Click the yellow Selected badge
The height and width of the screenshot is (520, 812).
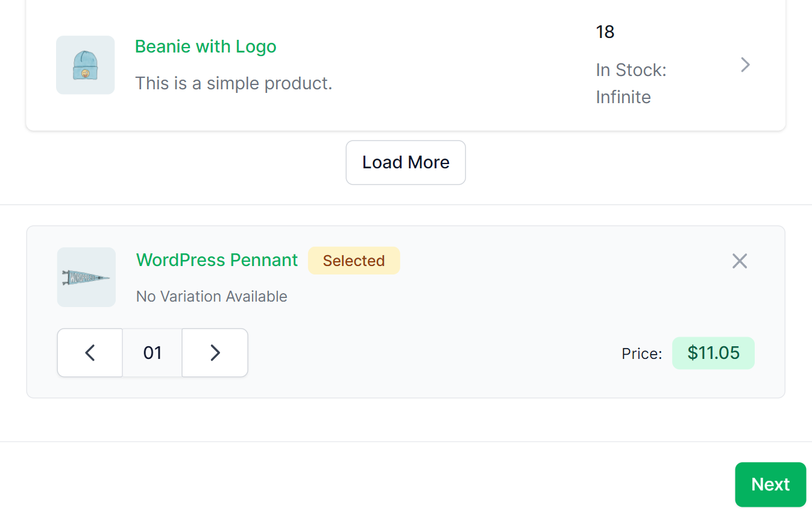tap(354, 261)
